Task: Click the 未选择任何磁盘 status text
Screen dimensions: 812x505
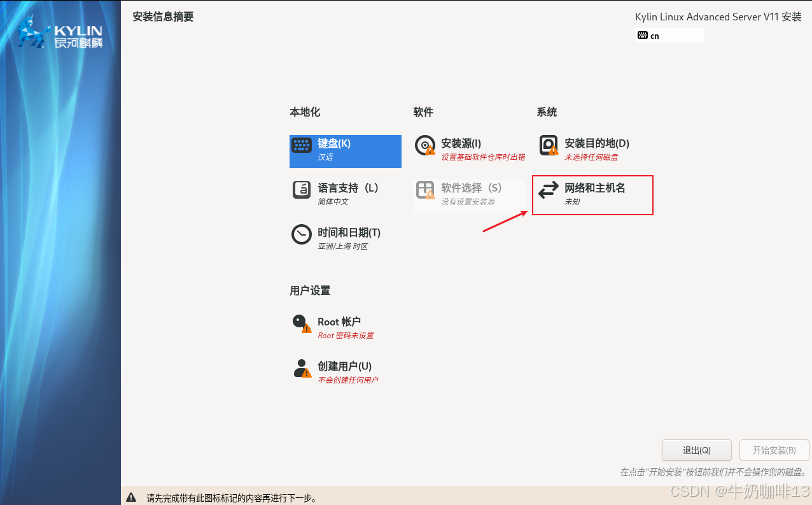Action: point(591,157)
